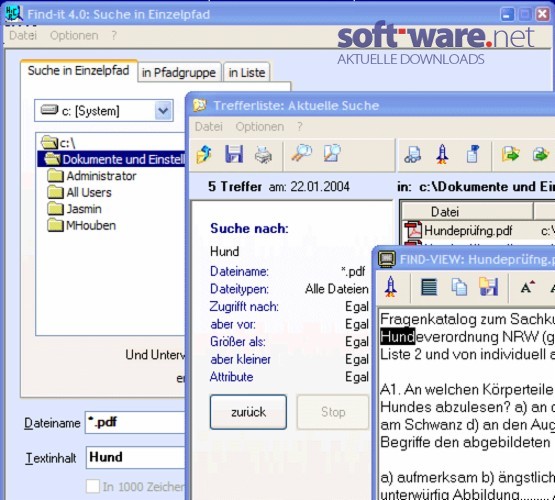
Task: Toggle the 'In 1000 Zeichen' checkbox
Action: tap(93, 486)
